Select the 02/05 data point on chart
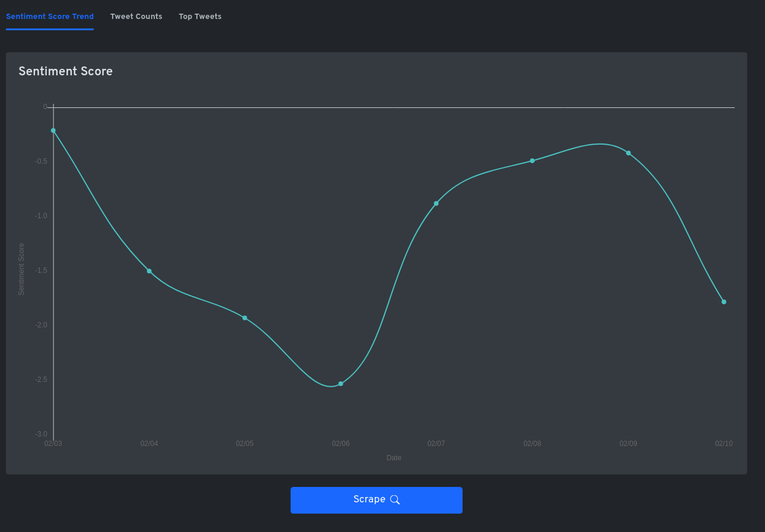This screenshot has width=765, height=532. click(245, 318)
